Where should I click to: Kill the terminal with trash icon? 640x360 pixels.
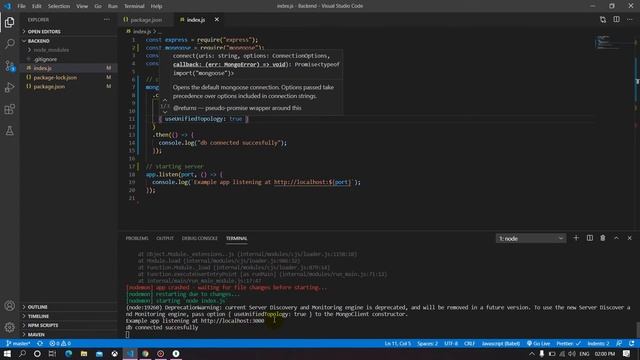(x=603, y=238)
